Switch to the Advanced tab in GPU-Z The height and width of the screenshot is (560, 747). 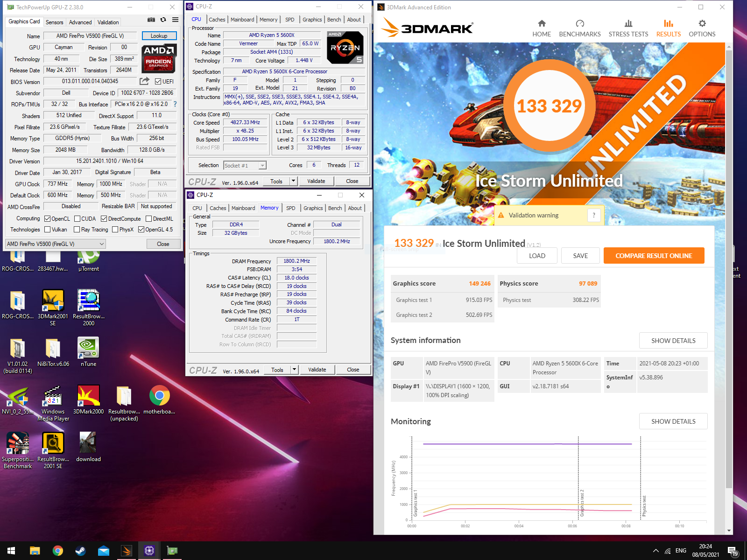point(80,22)
